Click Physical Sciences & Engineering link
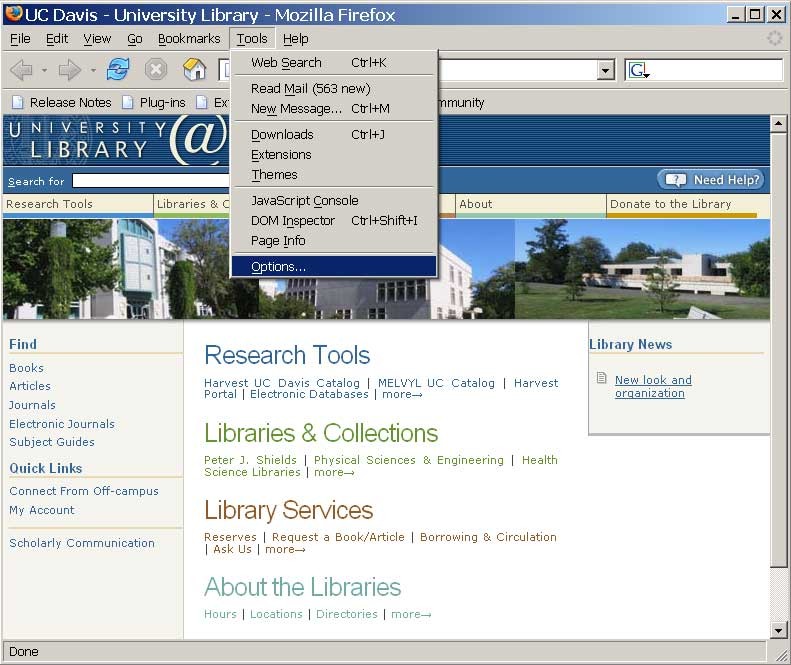The height and width of the screenshot is (665, 791). click(x=409, y=460)
